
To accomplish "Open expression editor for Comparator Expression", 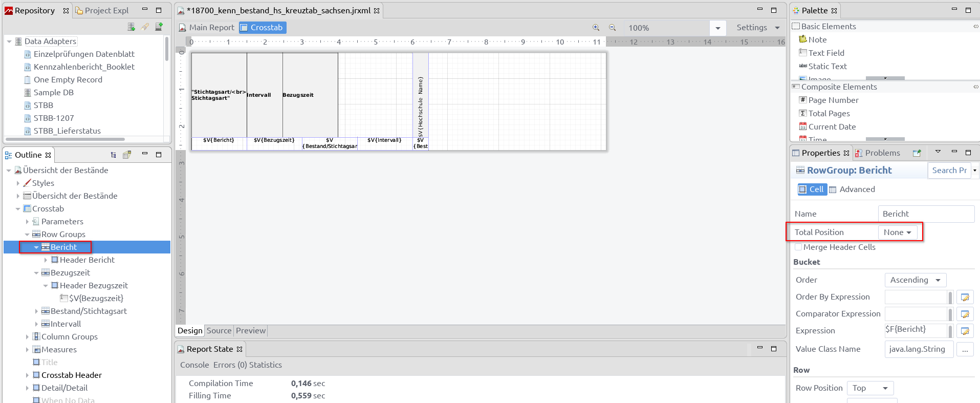I will (965, 314).
